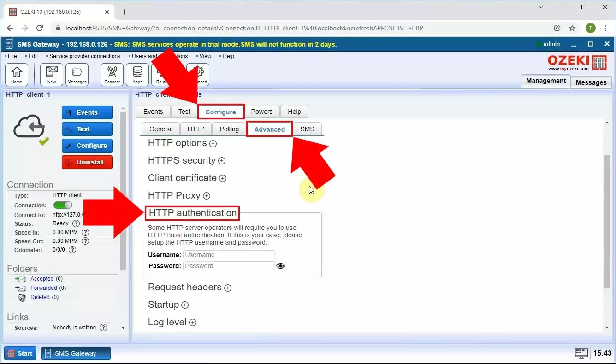Switch to the Messages view tab at right
The height and width of the screenshot is (364, 616).
point(591,82)
